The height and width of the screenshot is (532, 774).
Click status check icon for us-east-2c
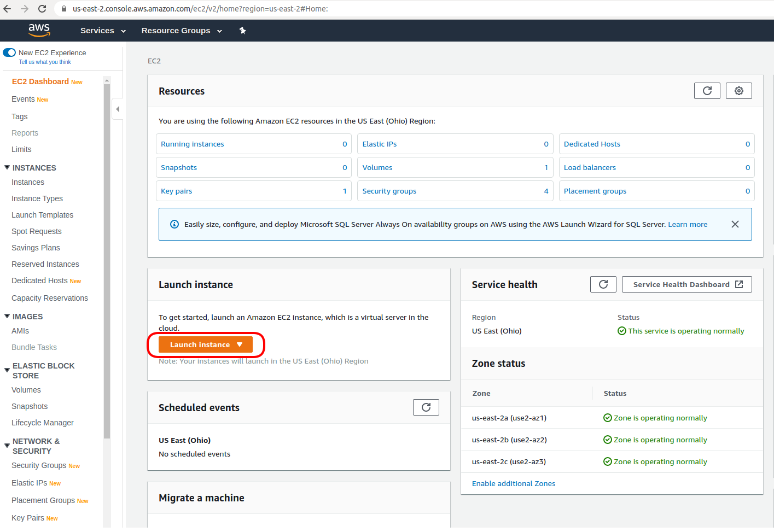click(x=607, y=461)
